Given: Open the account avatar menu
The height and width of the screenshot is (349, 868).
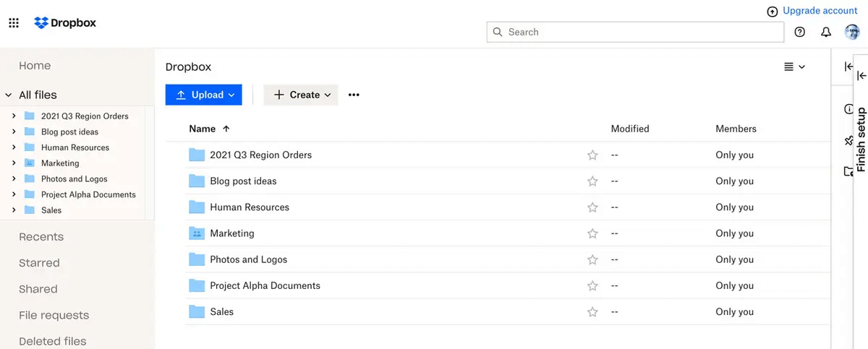Looking at the screenshot, I should click(852, 32).
